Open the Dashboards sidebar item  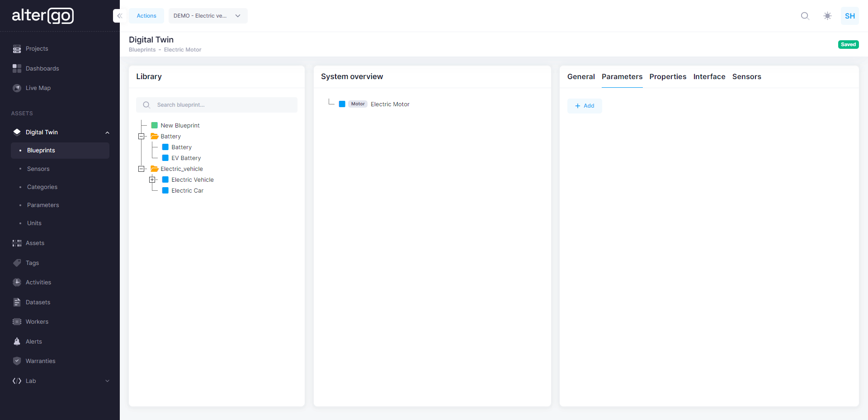coord(42,69)
